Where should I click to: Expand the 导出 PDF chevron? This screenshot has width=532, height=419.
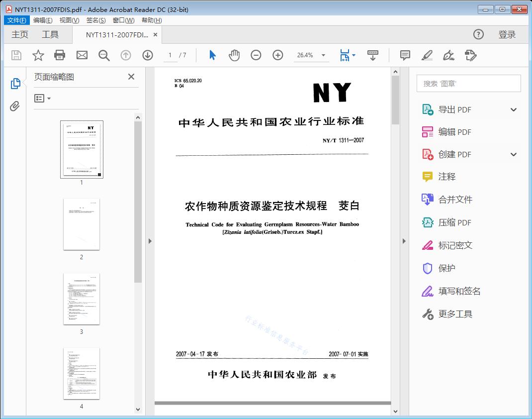point(513,109)
